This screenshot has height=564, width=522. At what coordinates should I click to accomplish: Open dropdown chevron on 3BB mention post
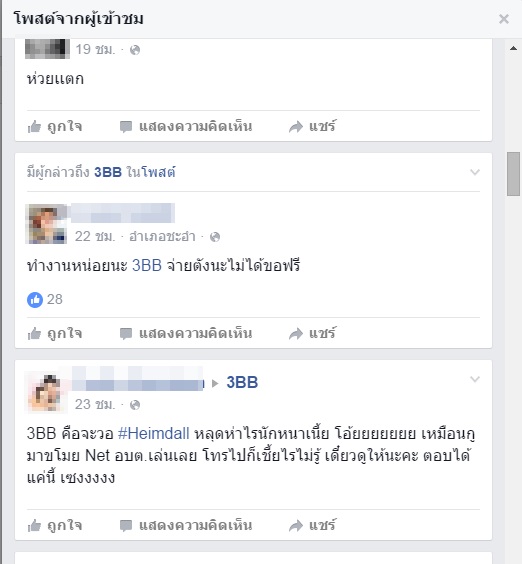475,172
